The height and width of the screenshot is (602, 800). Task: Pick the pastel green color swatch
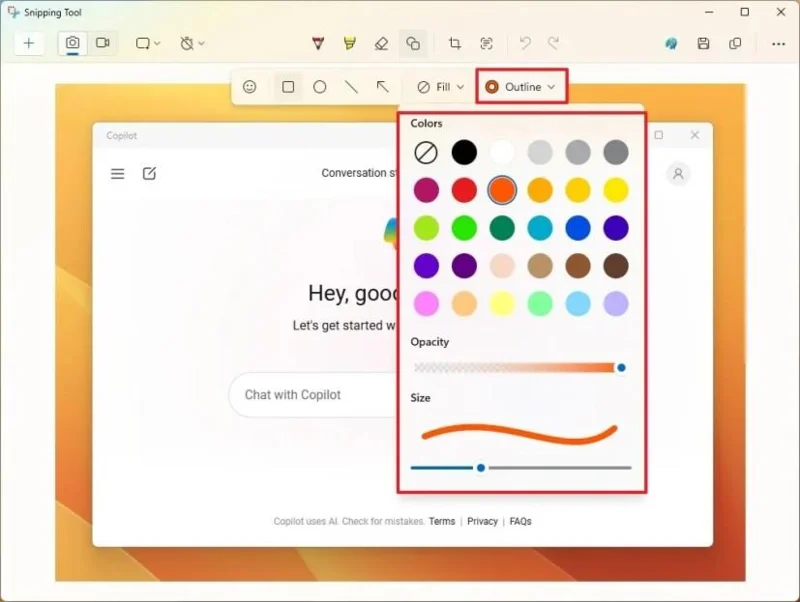(x=540, y=304)
